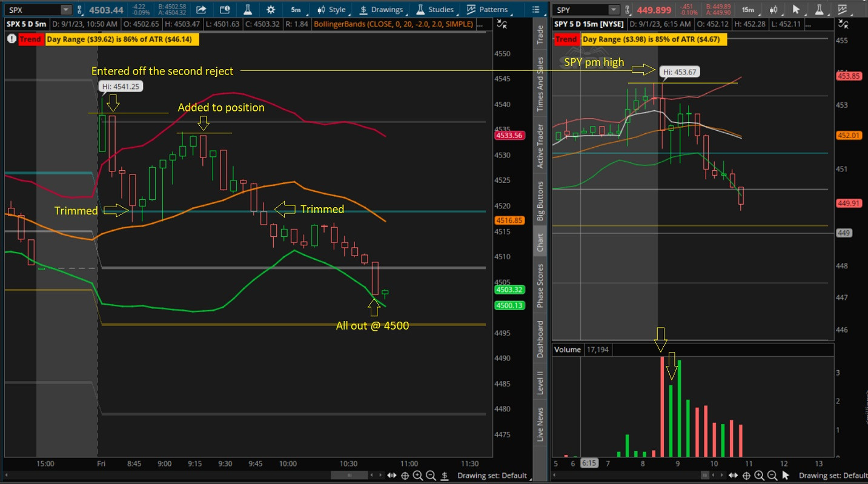The width and height of the screenshot is (868, 484).
Task: Click SPY chart pan arrows icon
Action: pyautogui.click(x=733, y=476)
